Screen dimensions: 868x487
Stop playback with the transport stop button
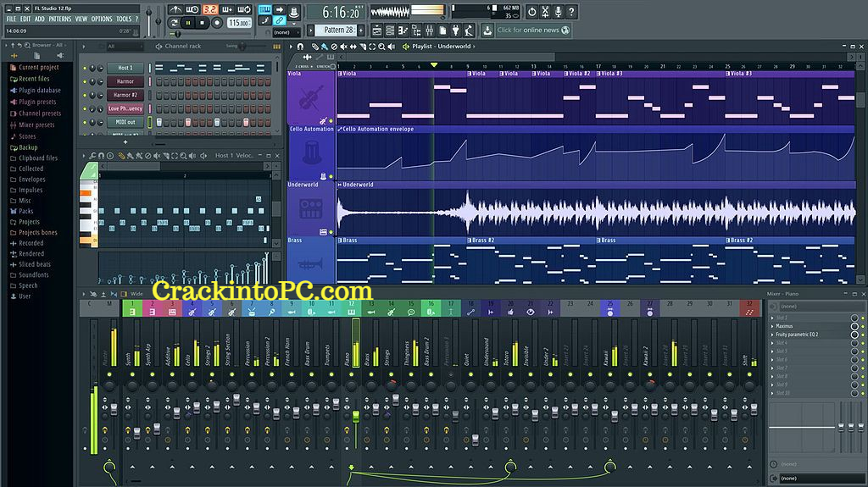[202, 23]
